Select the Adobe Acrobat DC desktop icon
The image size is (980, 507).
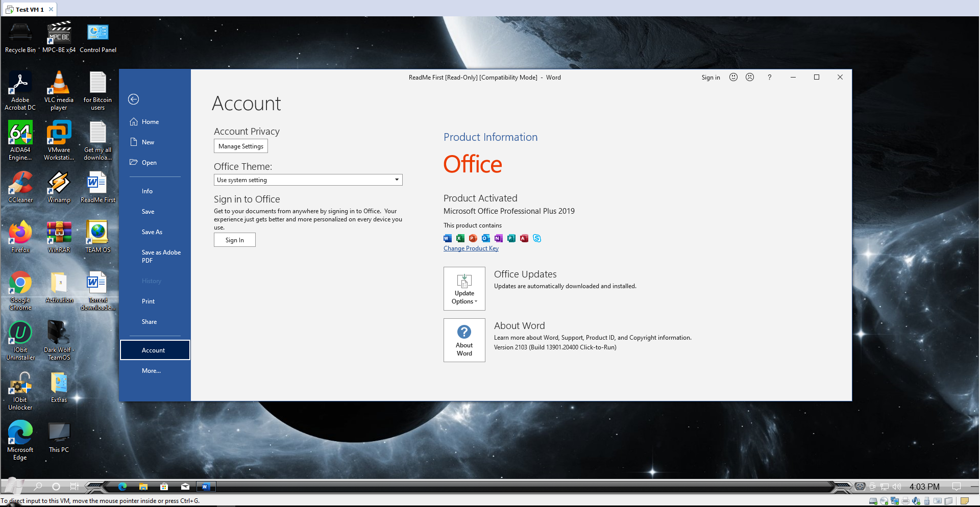pyautogui.click(x=20, y=91)
